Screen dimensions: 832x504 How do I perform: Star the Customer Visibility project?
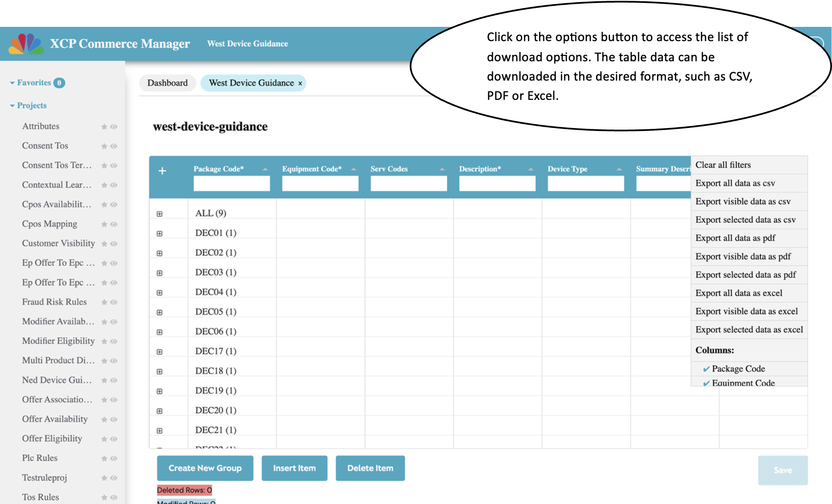tap(104, 243)
